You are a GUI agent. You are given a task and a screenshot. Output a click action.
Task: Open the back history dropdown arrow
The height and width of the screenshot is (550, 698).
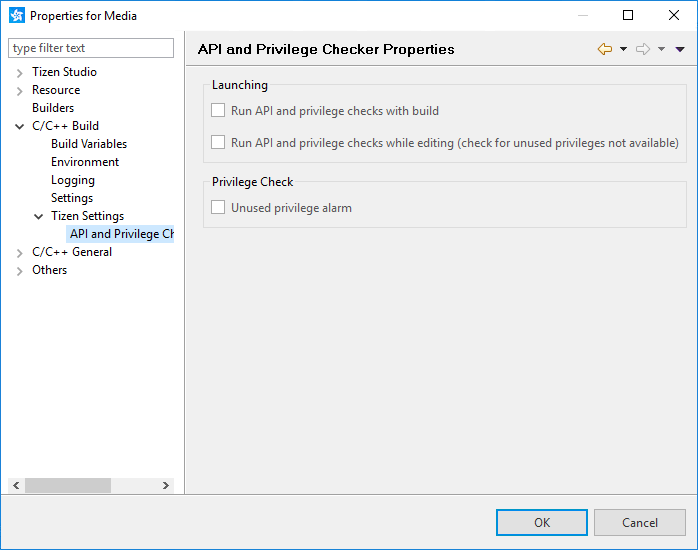point(623,49)
